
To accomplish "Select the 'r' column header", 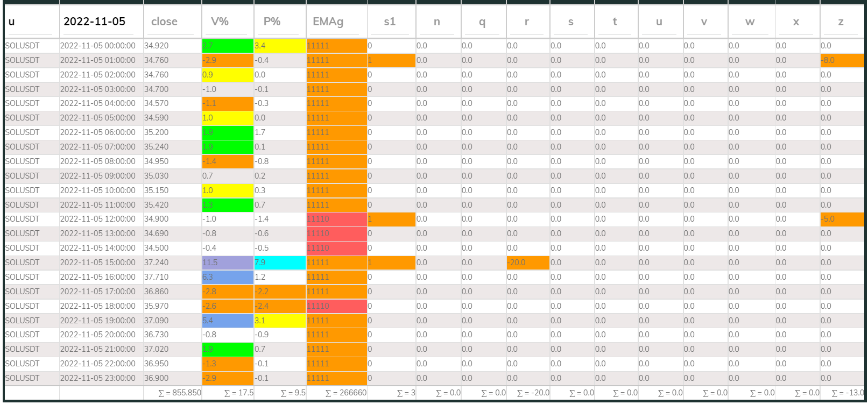I will [x=526, y=22].
